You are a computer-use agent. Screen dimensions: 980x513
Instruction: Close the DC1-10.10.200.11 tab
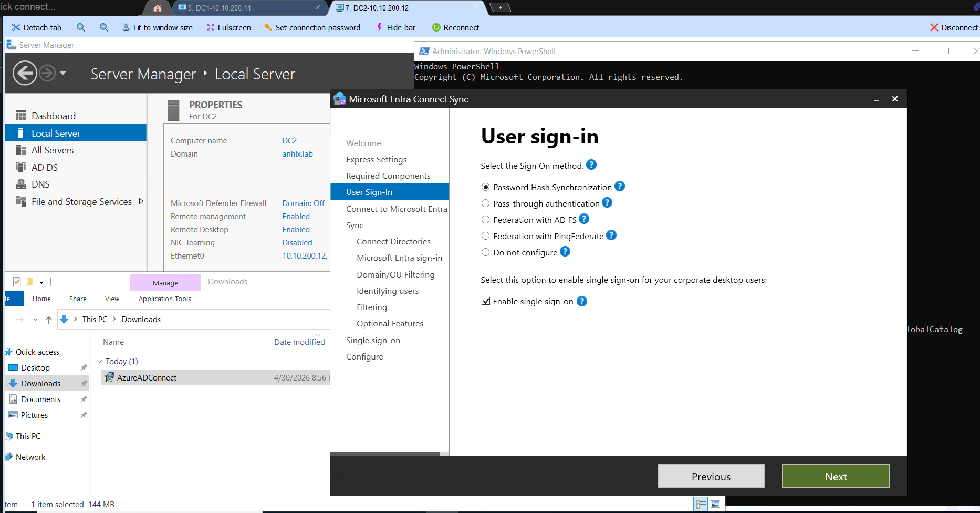click(x=318, y=7)
